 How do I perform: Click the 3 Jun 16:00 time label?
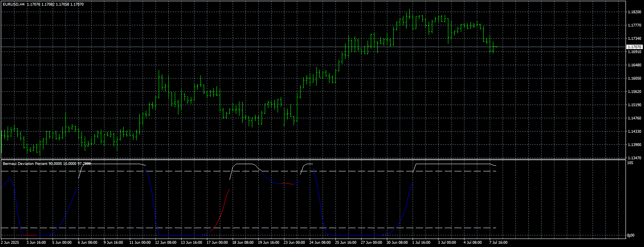point(36,243)
